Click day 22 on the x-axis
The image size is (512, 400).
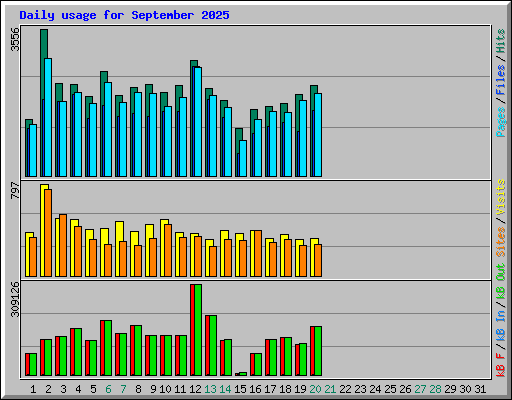345,389
